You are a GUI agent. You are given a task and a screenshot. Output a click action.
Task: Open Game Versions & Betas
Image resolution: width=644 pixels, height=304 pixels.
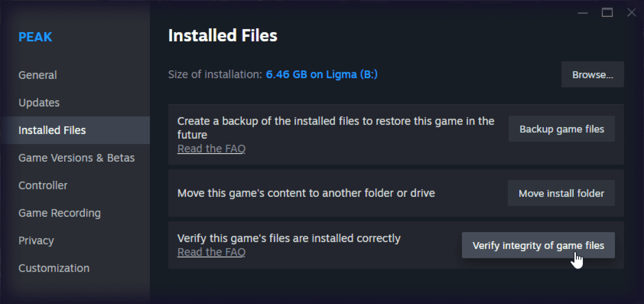[x=76, y=158]
